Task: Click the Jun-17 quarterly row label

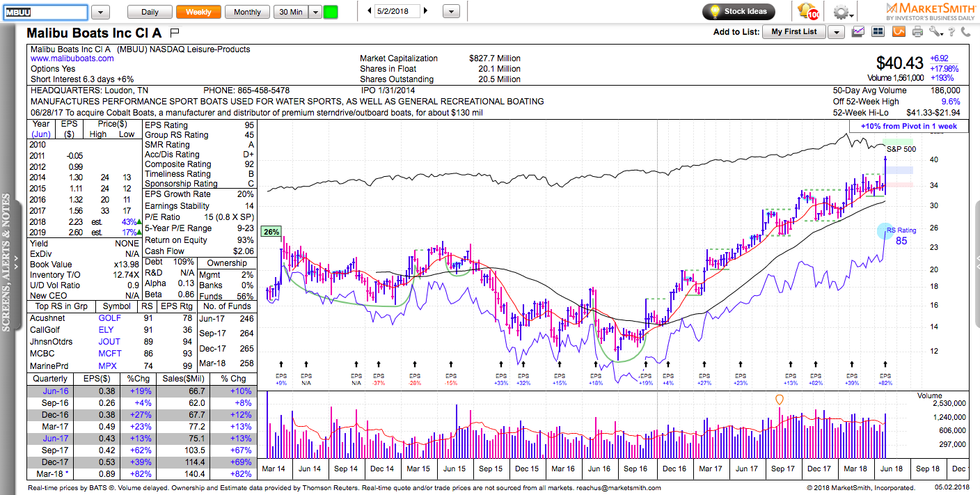Action: pos(55,439)
